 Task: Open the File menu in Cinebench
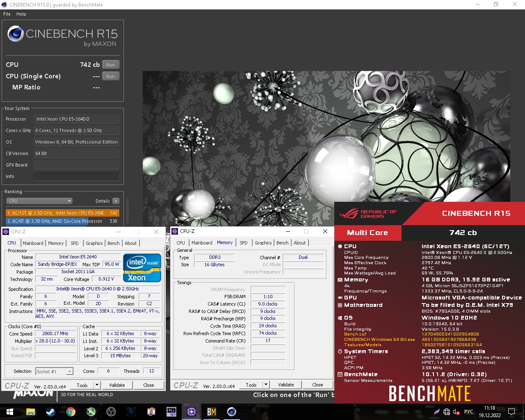tap(7, 14)
